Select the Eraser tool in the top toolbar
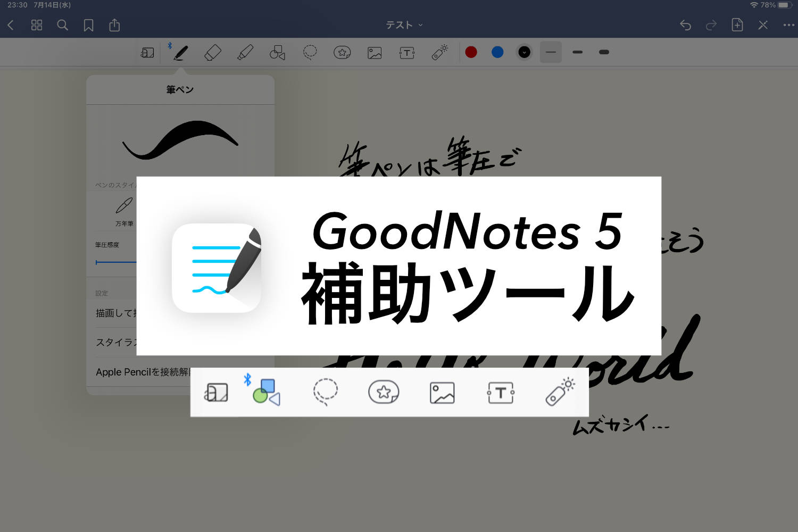This screenshot has height=532, width=798. point(212,53)
